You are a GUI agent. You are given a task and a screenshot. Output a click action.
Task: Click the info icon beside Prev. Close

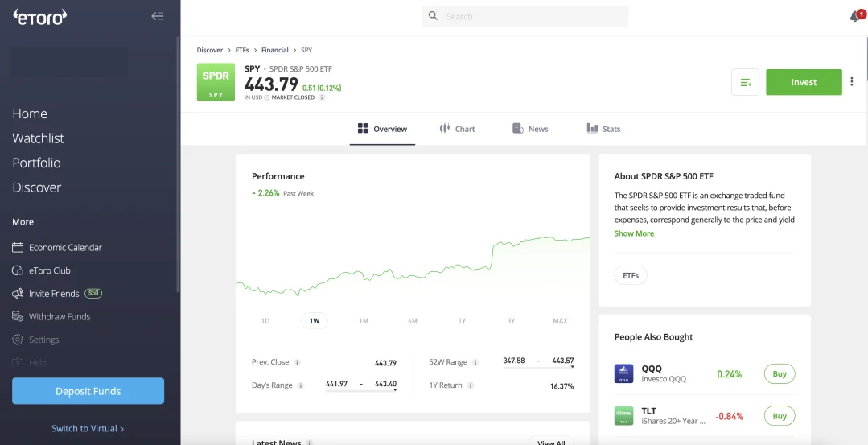[298, 363]
